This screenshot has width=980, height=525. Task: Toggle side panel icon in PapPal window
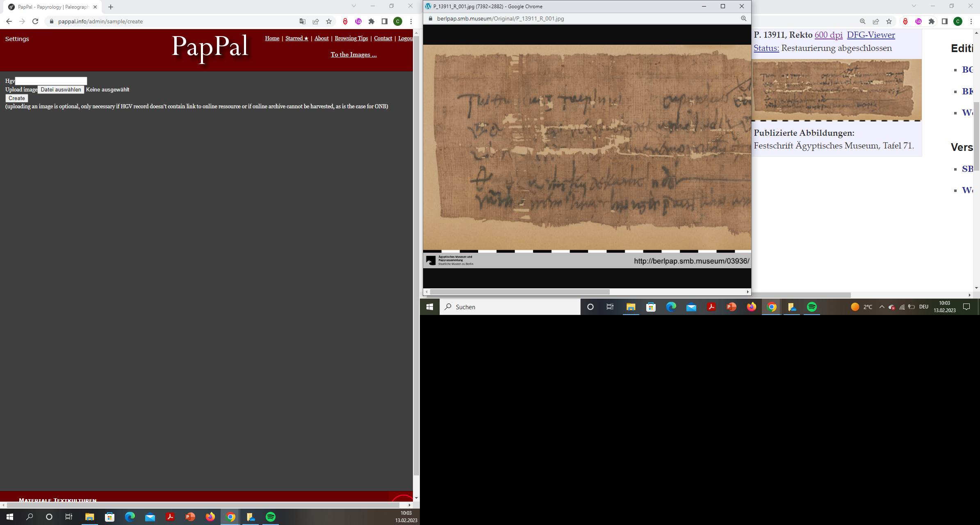pos(385,21)
